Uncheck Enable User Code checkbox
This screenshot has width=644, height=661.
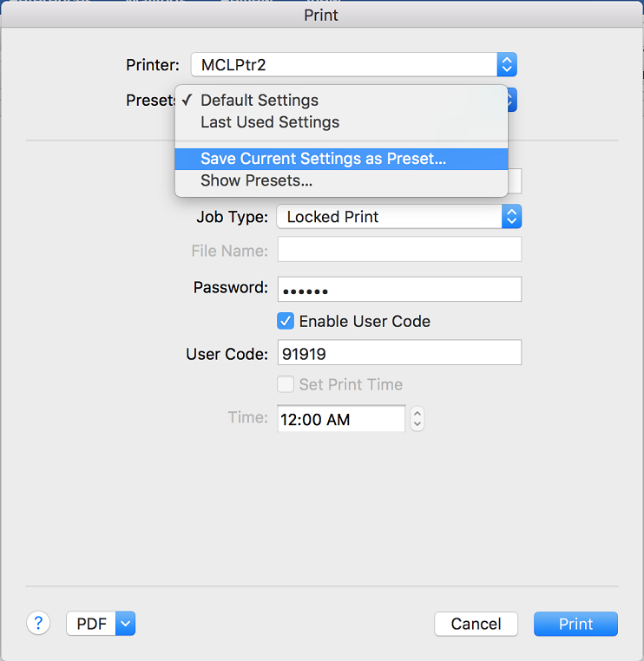coord(286,321)
